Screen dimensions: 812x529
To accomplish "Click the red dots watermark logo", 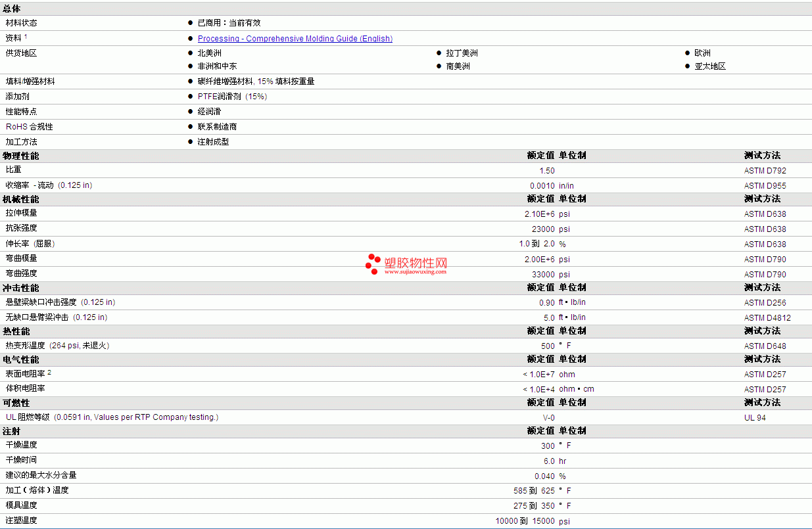I will pyautogui.click(x=373, y=264).
